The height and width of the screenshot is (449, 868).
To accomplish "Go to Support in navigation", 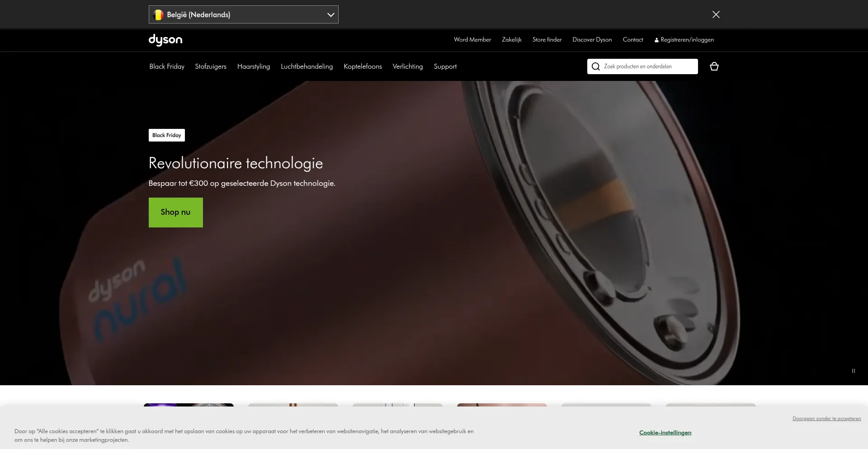I will [x=445, y=66].
